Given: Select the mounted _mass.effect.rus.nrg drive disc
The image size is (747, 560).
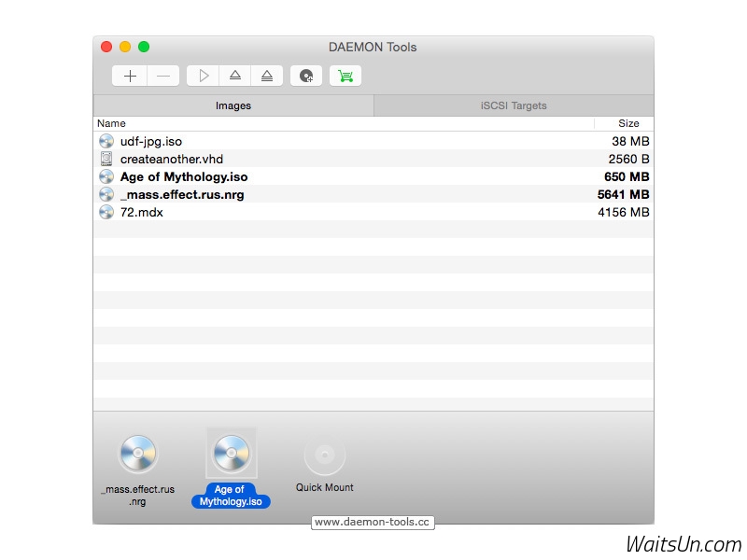Looking at the screenshot, I should pyautogui.click(x=138, y=454).
